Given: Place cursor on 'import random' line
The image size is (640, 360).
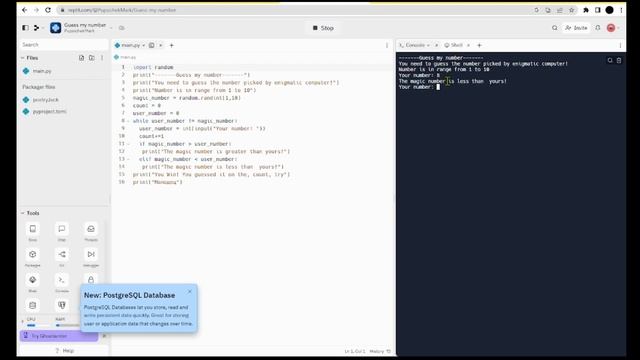Looking at the screenshot, I should (x=153, y=67).
